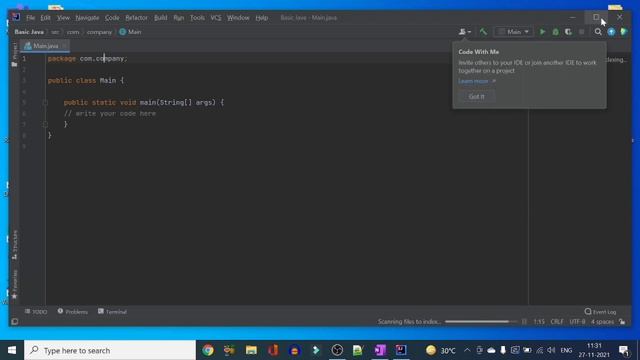Screen dimensions: 640x360
Task: Open the JetBrains Toolbox icon in the toolbar
Action: 624,32
